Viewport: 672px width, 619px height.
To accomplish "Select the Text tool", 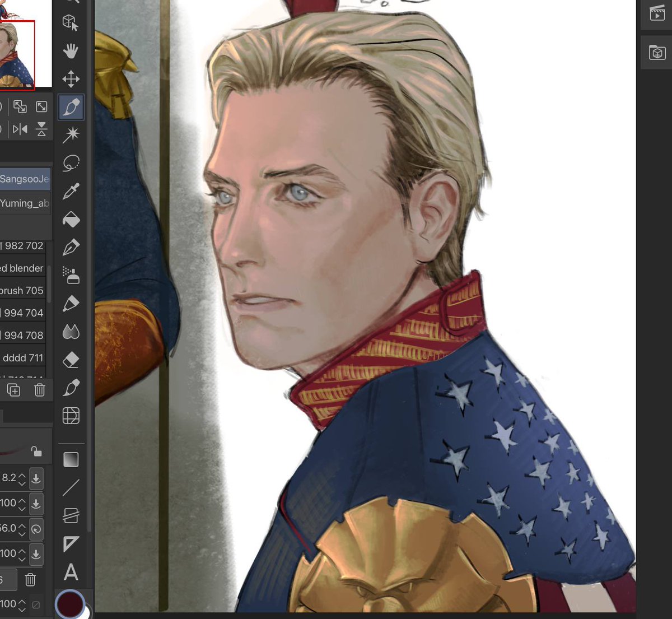I will point(71,572).
